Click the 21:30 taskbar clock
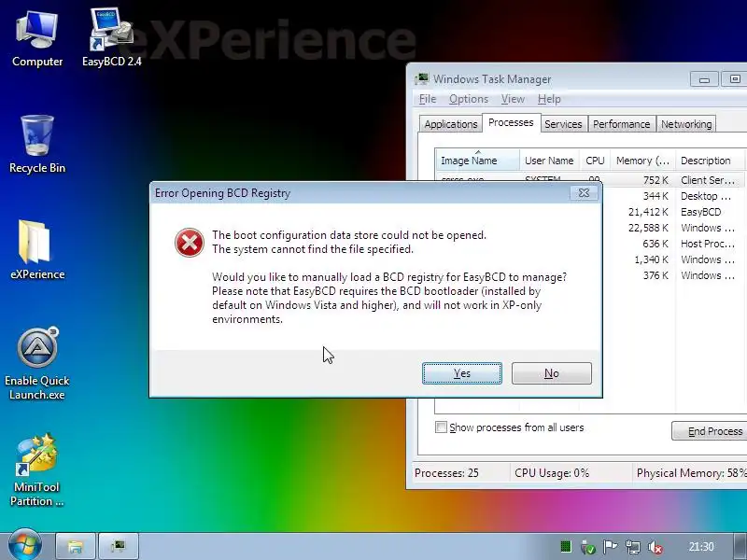Viewport: 747px width, 560px height. pos(701,547)
